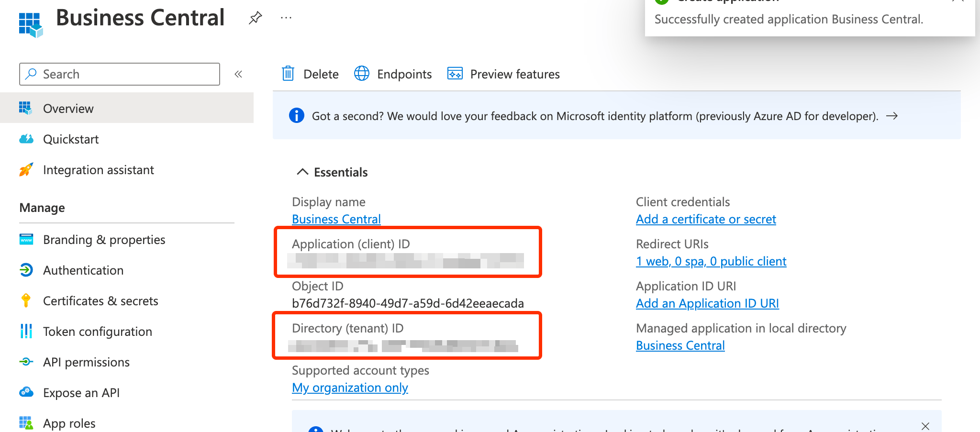The width and height of the screenshot is (980, 432).
Task: Click the App roles icon
Action: (26, 423)
